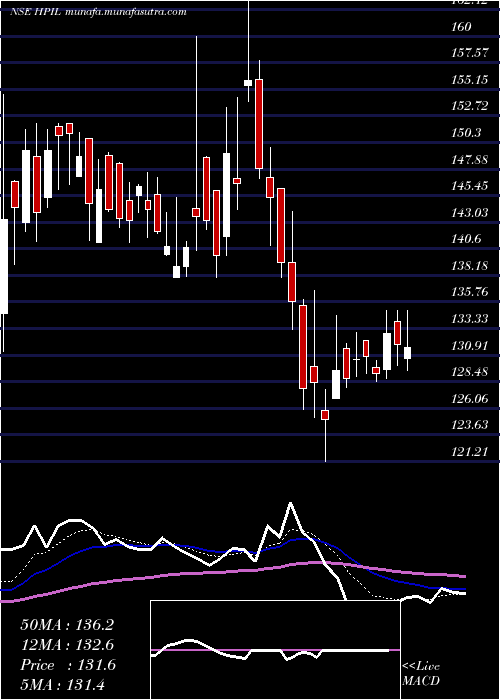Click the 150.3 price axis label
The width and height of the screenshot is (500, 700).
pos(466,133)
